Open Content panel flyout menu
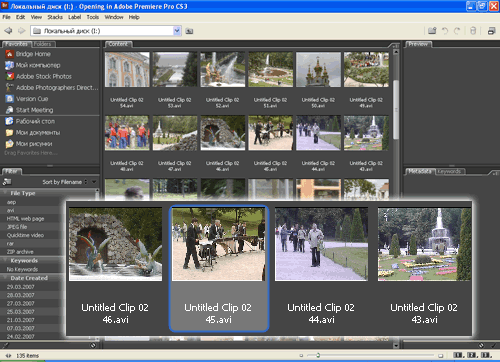The image size is (500, 362). 395,46
